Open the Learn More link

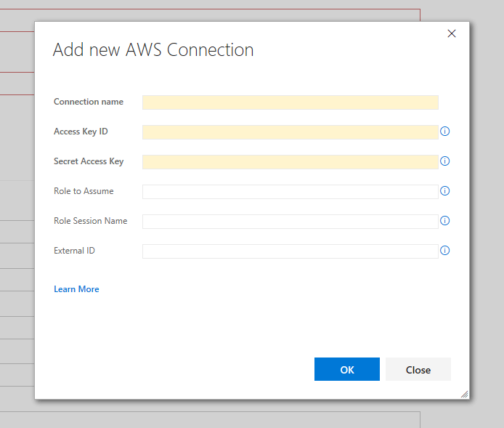click(x=76, y=289)
